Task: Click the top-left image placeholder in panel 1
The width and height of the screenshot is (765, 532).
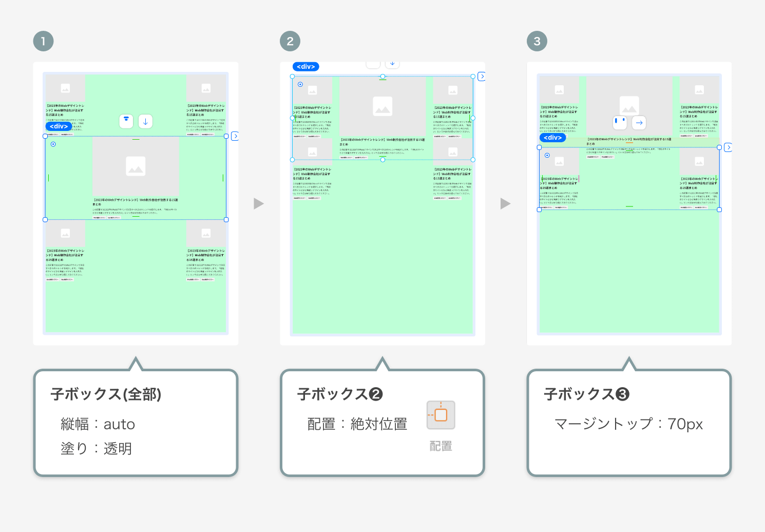Action: (65, 88)
